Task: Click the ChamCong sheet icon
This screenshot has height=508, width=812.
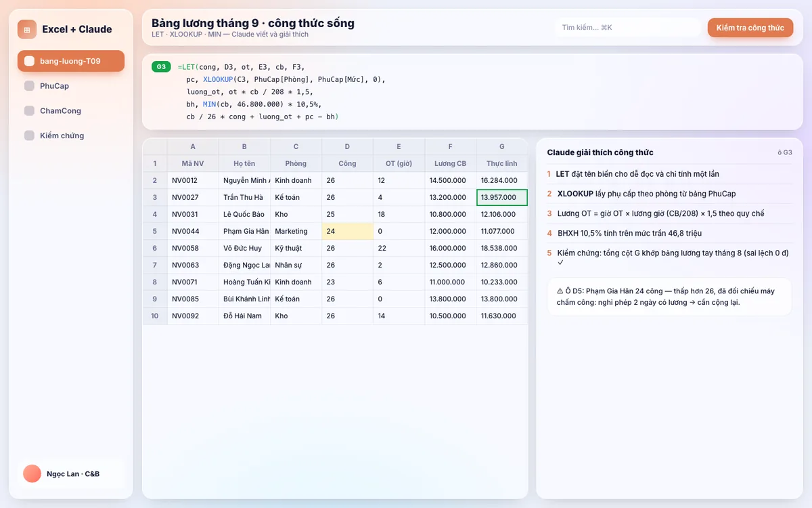Action: tap(29, 110)
